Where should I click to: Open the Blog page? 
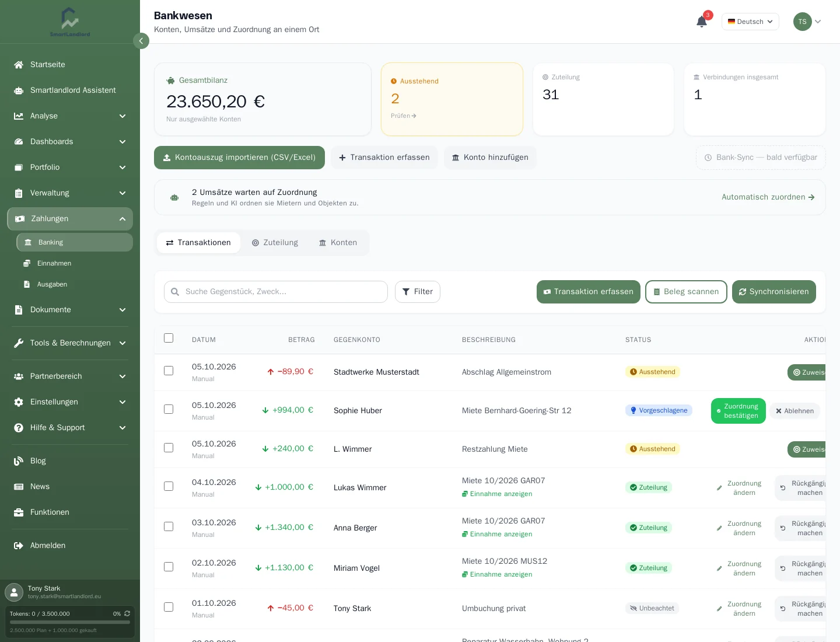70,461
